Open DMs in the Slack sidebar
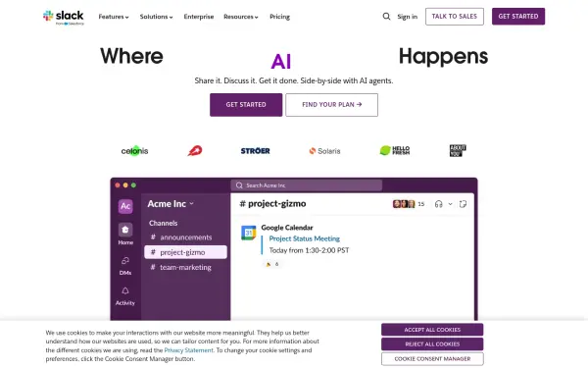Viewport: 588px width, 368px height. 125,266
